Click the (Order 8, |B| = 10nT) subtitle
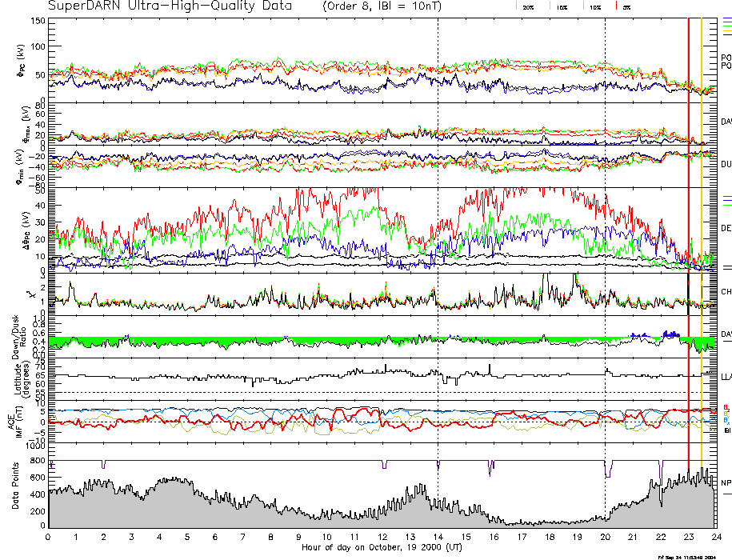The height and width of the screenshot is (560, 732). point(389,6)
